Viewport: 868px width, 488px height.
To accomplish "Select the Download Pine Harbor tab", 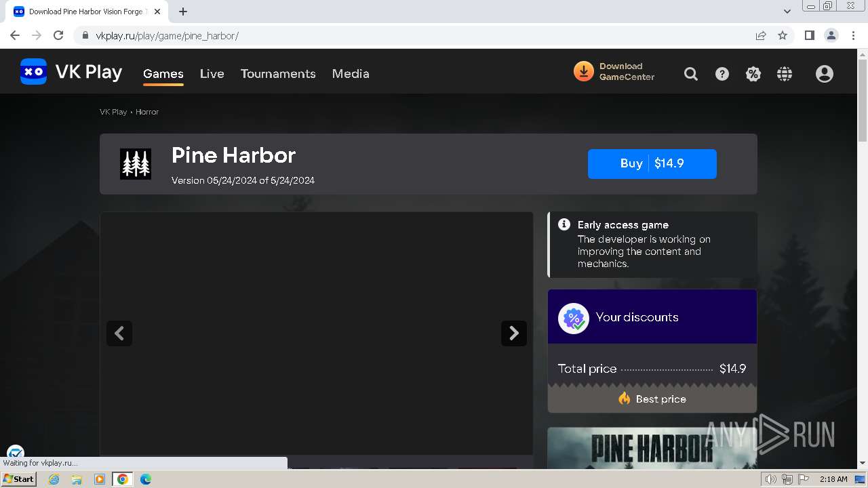I will click(x=86, y=12).
